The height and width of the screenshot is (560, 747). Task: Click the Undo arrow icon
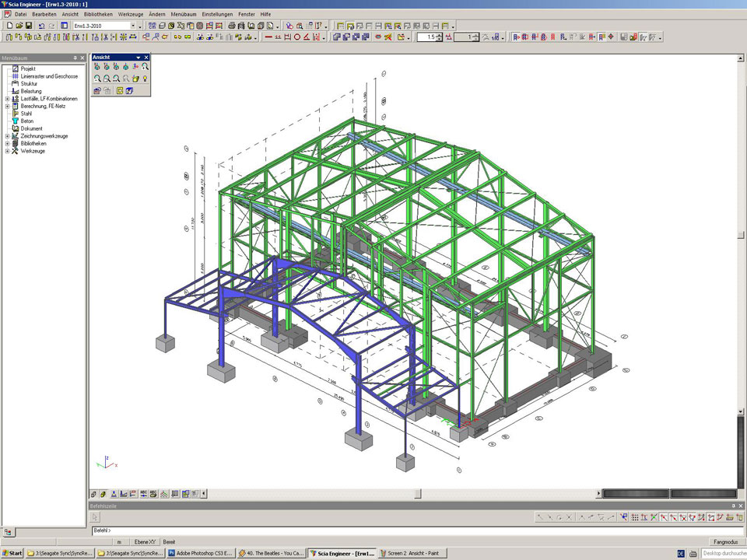41,26
